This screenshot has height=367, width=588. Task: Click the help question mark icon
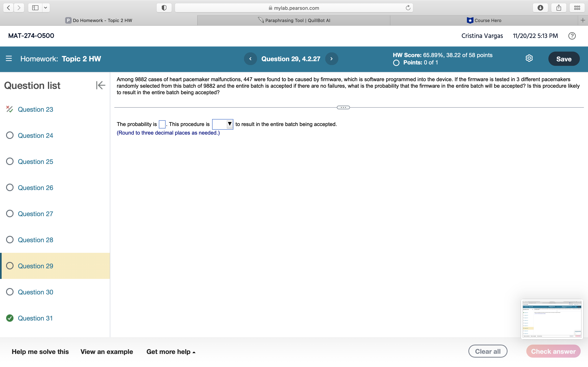coord(572,36)
